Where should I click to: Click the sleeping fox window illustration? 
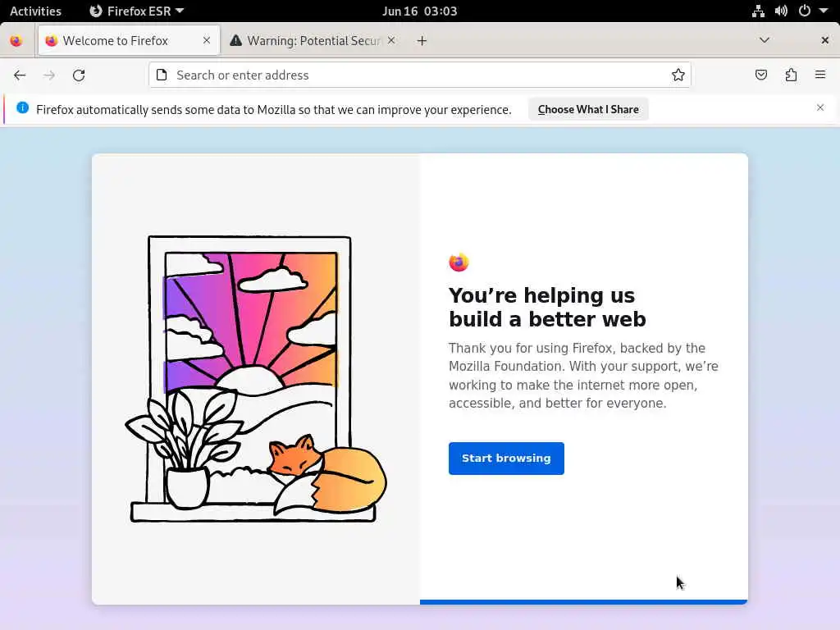[256, 379]
